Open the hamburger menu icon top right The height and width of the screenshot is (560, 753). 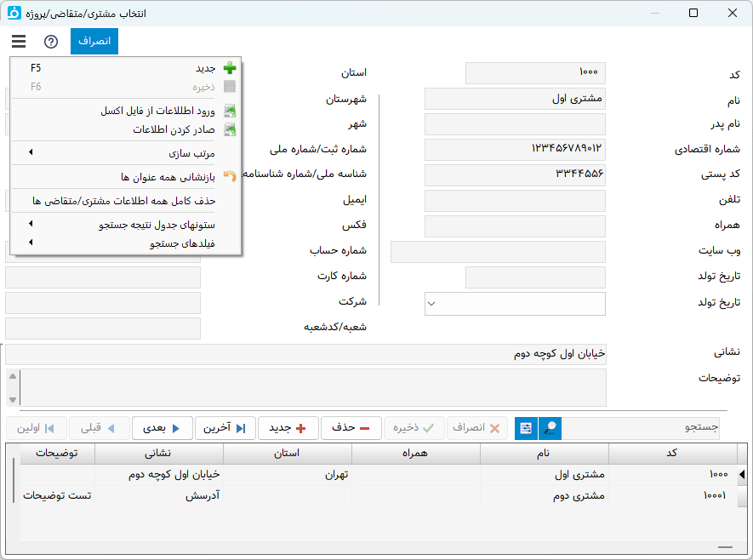coord(19,40)
